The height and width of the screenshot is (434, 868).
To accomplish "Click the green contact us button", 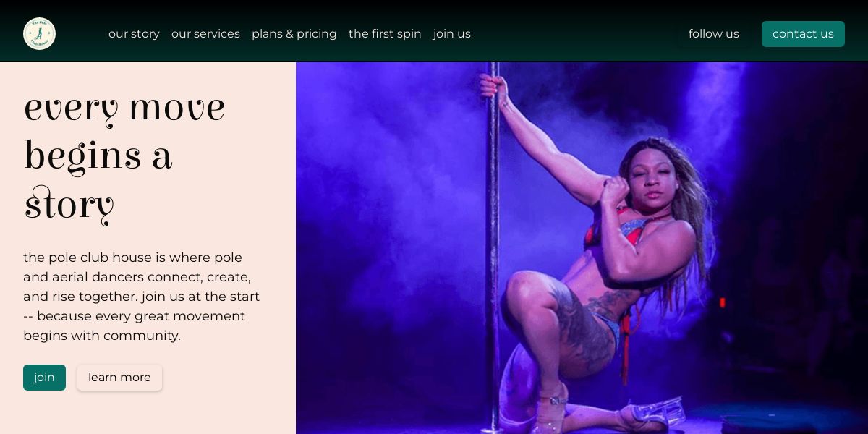I will 803,34.
